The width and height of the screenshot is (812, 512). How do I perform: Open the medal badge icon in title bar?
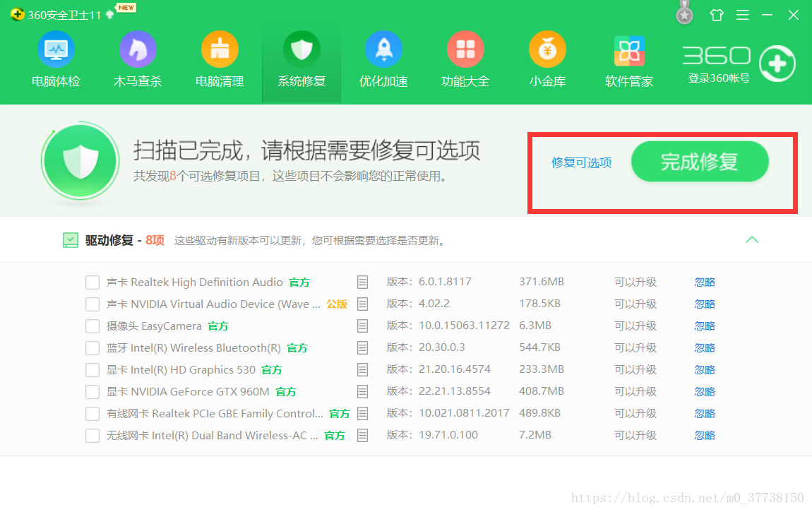click(685, 13)
